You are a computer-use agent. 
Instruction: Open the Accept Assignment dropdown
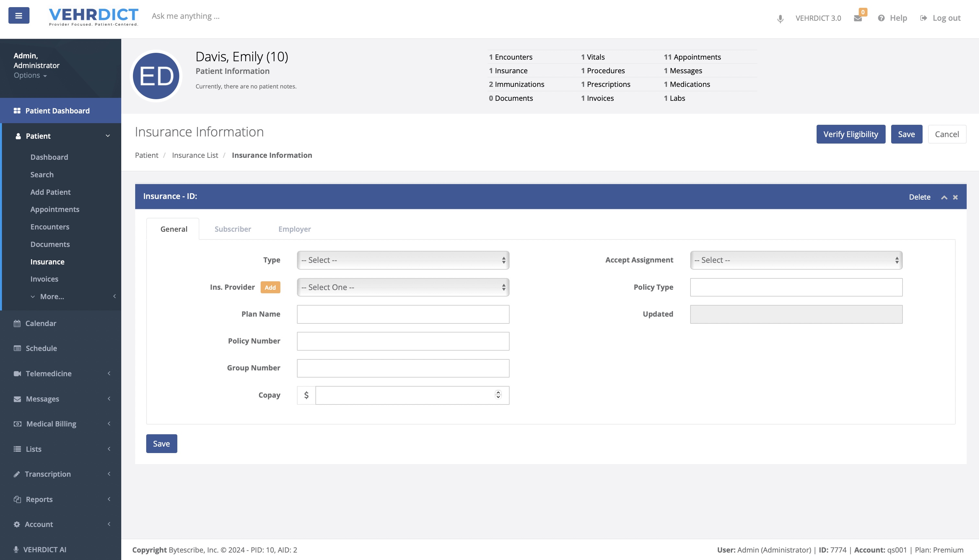pos(796,260)
